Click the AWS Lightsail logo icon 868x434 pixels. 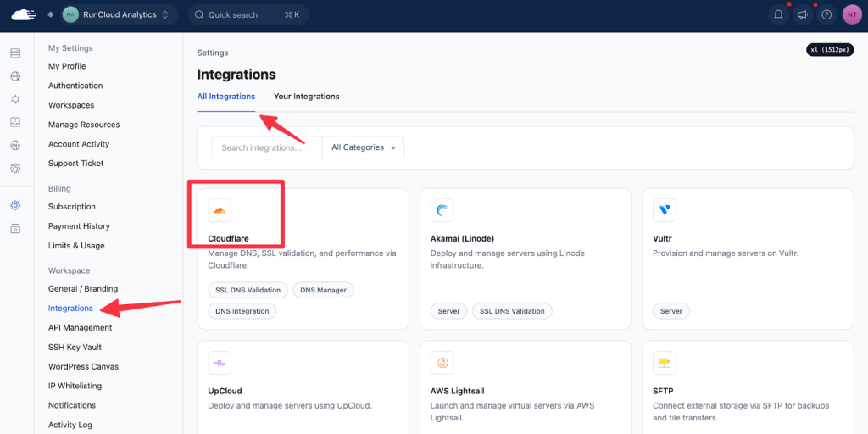[x=442, y=363]
